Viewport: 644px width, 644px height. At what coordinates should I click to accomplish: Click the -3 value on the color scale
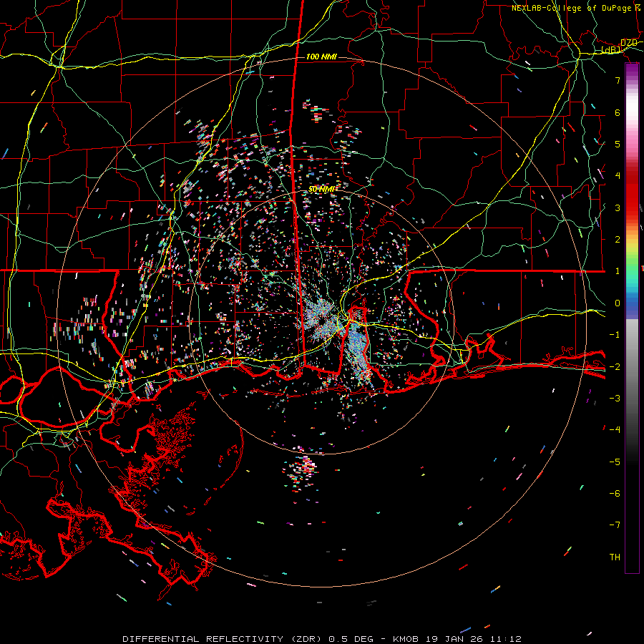click(615, 399)
